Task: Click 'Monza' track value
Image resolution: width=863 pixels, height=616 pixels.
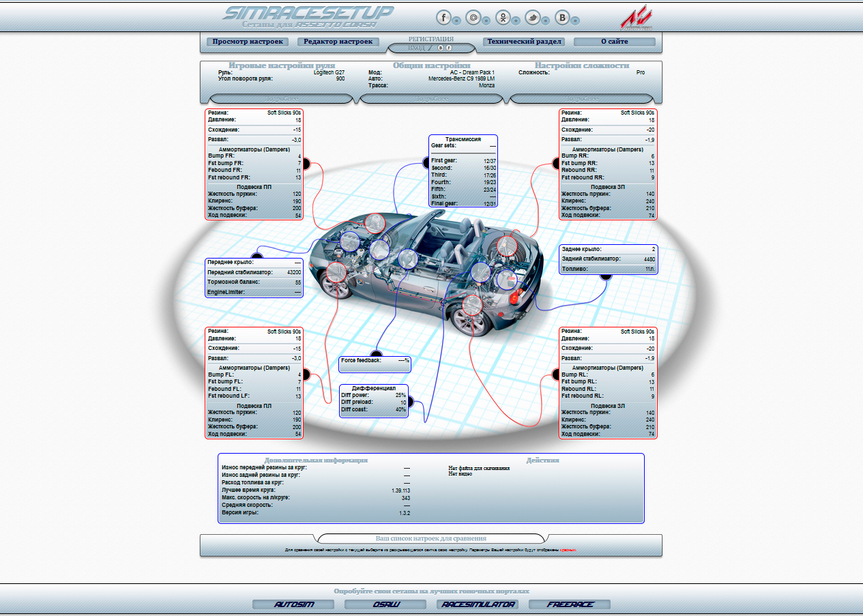Action: point(486,85)
